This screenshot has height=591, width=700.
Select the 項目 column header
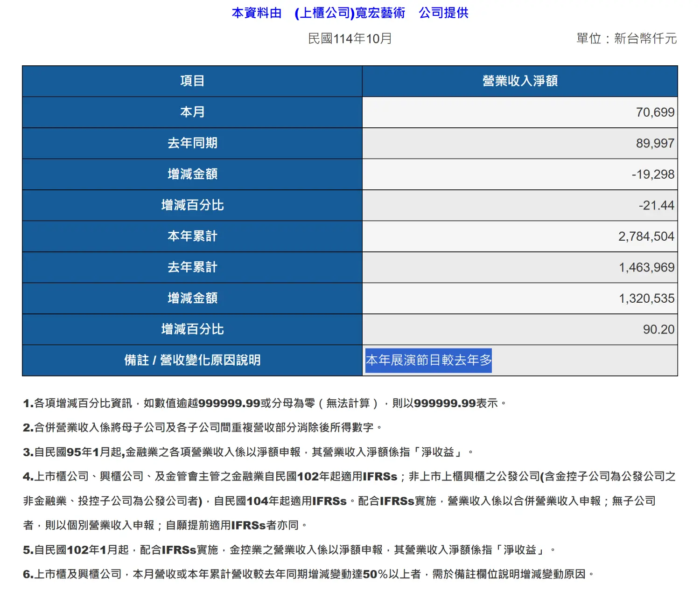click(x=192, y=81)
